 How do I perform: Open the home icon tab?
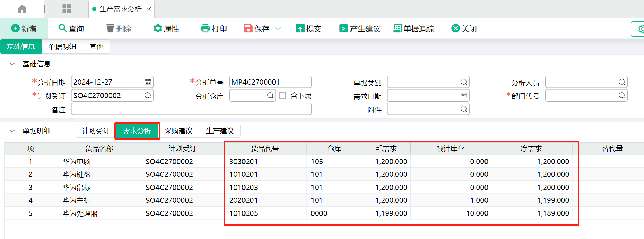(22, 9)
